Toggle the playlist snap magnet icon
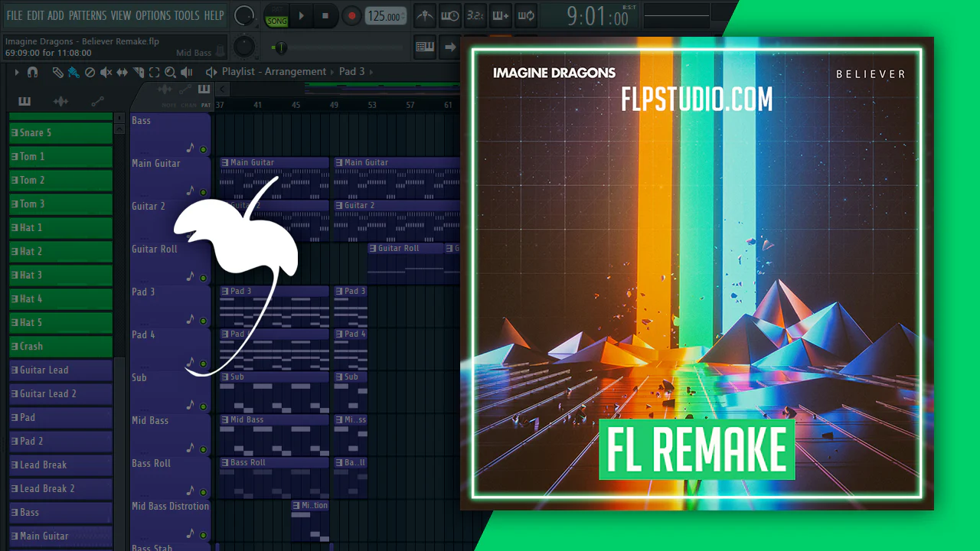Viewport: 980px width, 551px height. click(x=32, y=72)
